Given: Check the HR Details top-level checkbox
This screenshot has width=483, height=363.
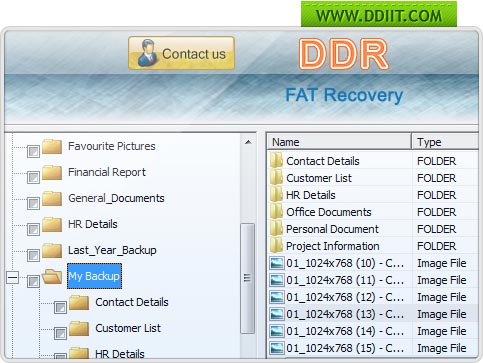Looking at the screenshot, I should [33, 229].
